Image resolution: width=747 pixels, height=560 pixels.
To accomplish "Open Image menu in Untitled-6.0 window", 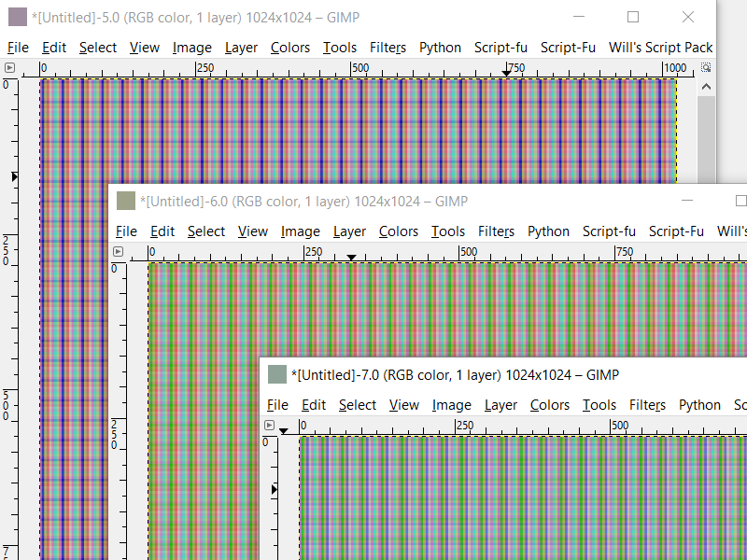I will pos(300,231).
